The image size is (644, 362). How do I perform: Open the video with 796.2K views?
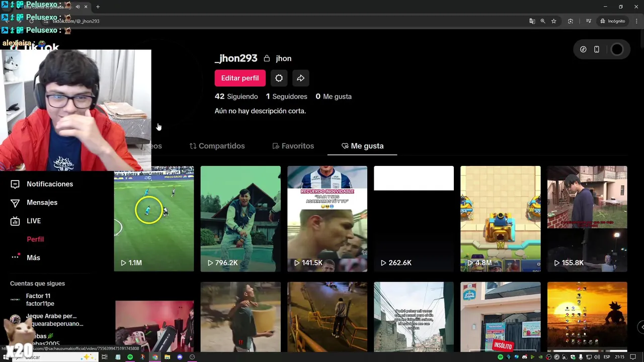(240, 219)
